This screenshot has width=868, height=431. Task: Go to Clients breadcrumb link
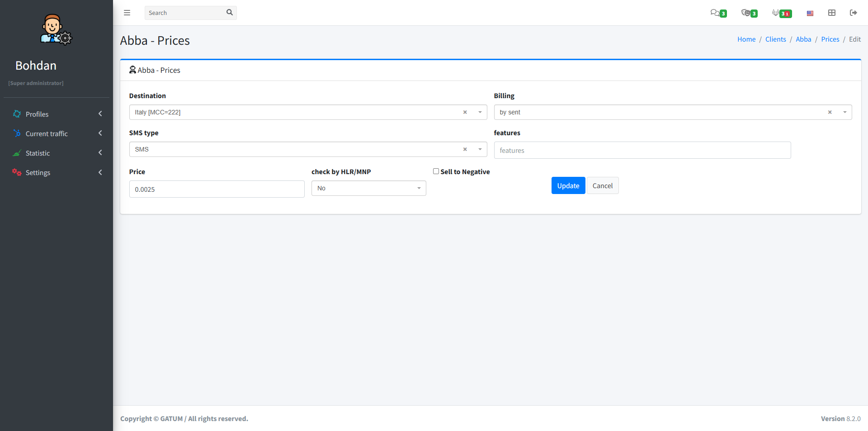775,39
